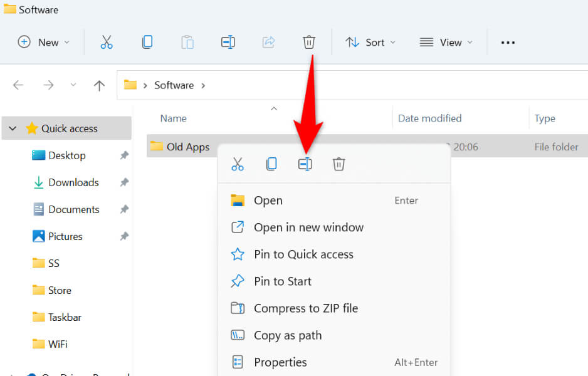Go back with the left arrow

tap(18, 85)
